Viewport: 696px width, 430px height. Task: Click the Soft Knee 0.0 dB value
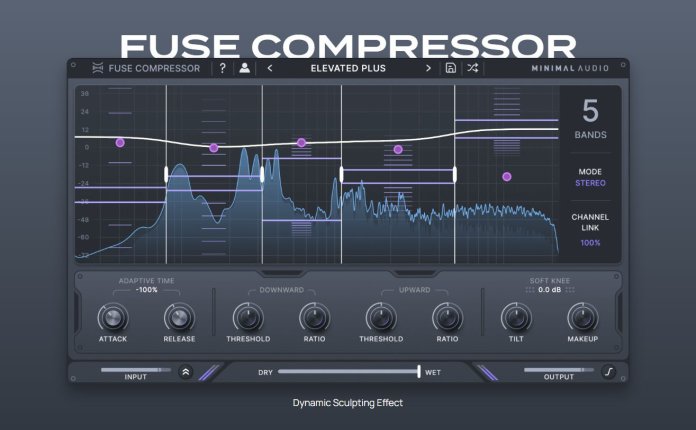click(549, 290)
